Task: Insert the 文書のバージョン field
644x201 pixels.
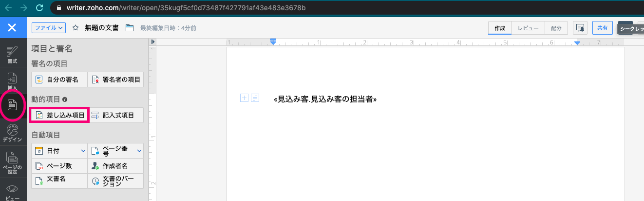Action: [115, 181]
